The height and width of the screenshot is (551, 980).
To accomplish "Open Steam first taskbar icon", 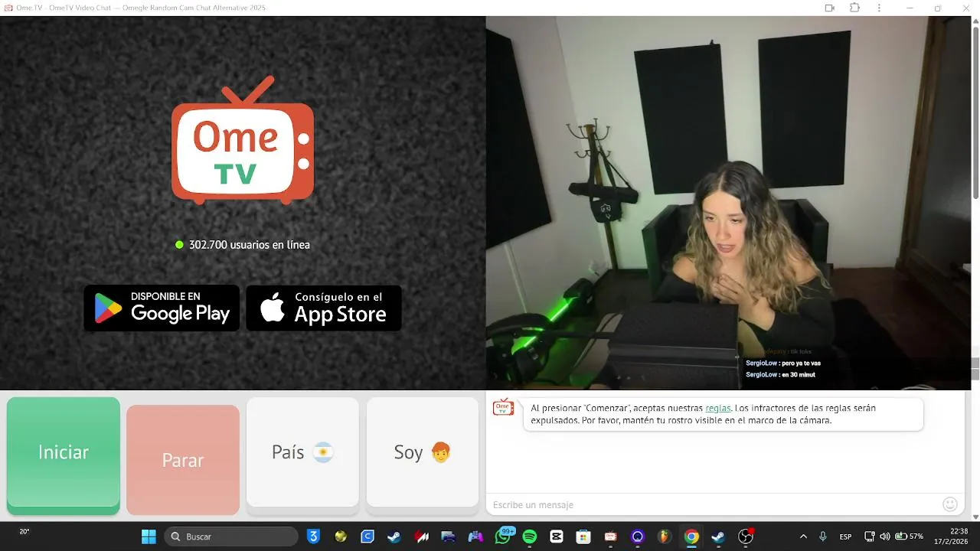I will point(394,536).
